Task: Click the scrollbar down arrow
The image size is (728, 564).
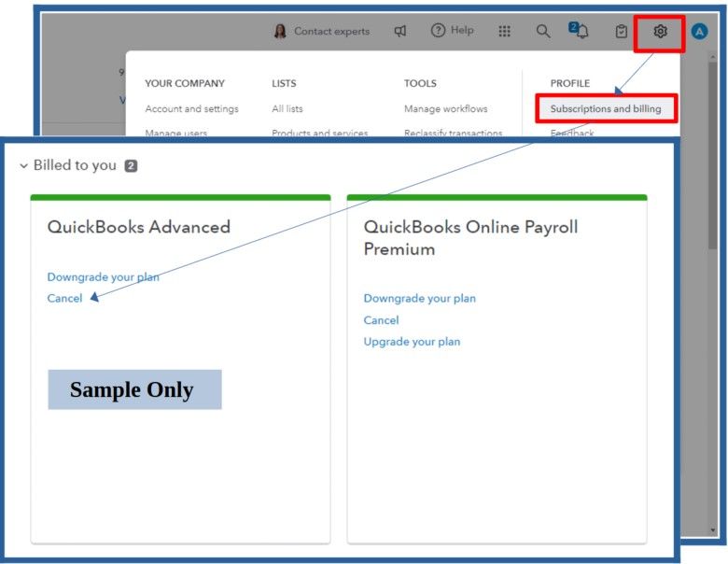Action: pos(713,530)
